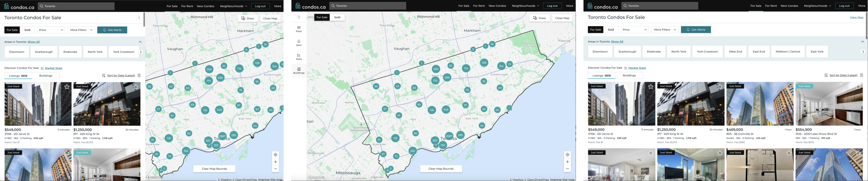Show next area chips arrow in left view
This screenshot has height=181, width=868.
point(141,52)
